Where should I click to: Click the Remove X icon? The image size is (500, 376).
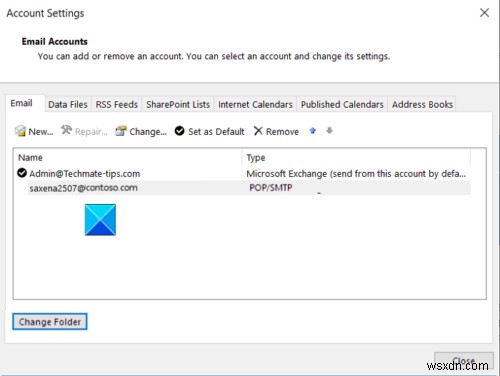click(258, 131)
